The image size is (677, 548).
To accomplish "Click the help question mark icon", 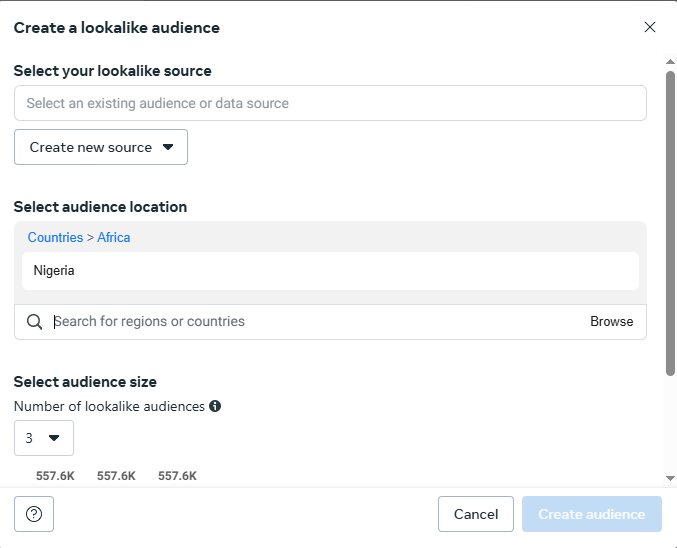I will pyautogui.click(x=34, y=514).
